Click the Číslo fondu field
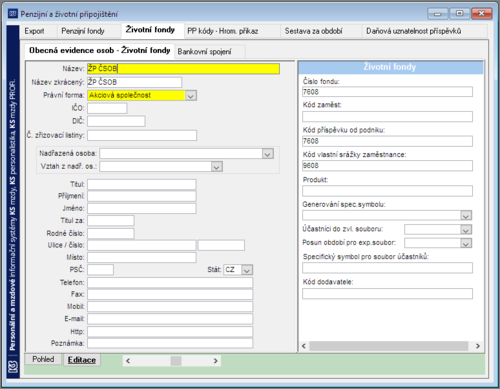 (387, 92)
